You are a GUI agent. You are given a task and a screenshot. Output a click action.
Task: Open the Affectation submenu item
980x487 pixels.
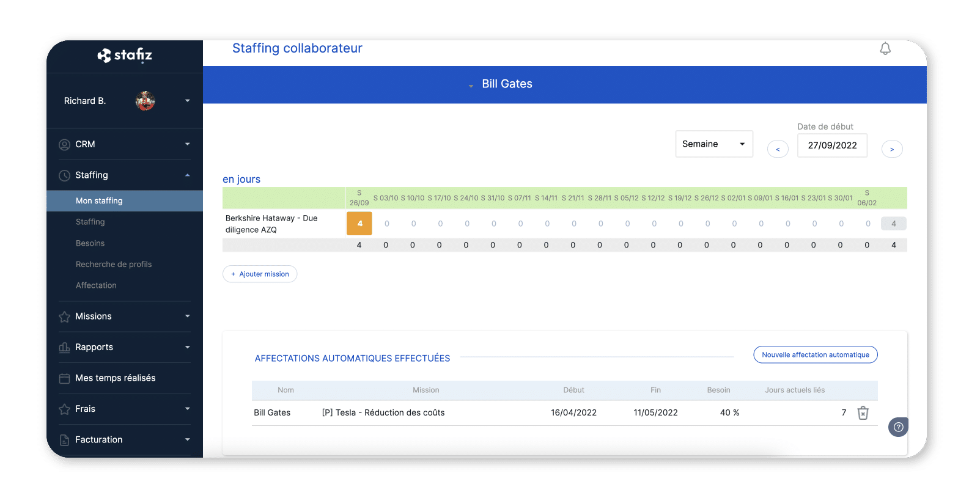(96, 285)
